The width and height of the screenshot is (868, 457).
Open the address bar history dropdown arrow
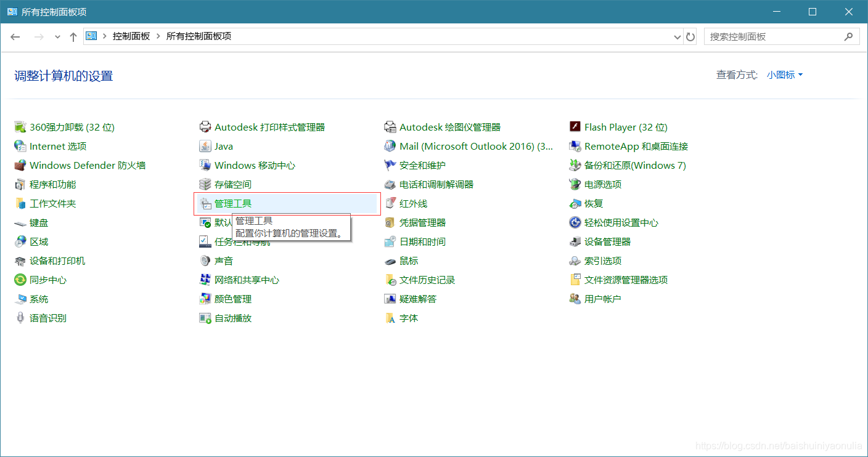coord(678,36)
